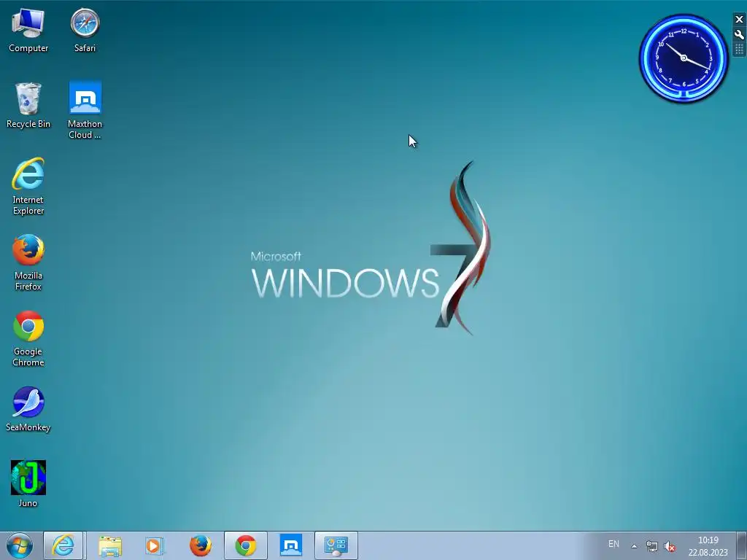The height and width of the screenshot is (560, 747).
Task: Open Windows Explorer folder in taskbar
Action: [110, 545]
